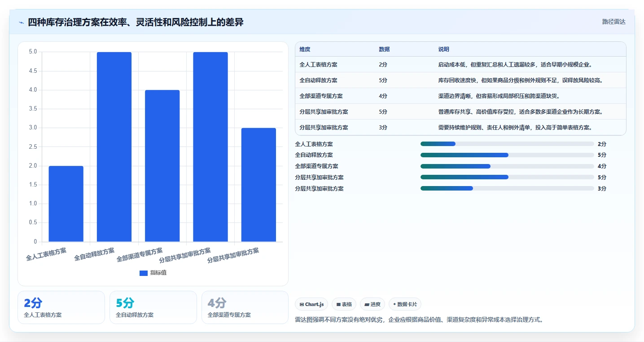This screenshot has width=644, height=342.
Task: Click the 全人工表格方案 bar in chart
Action: coord(66,204)
